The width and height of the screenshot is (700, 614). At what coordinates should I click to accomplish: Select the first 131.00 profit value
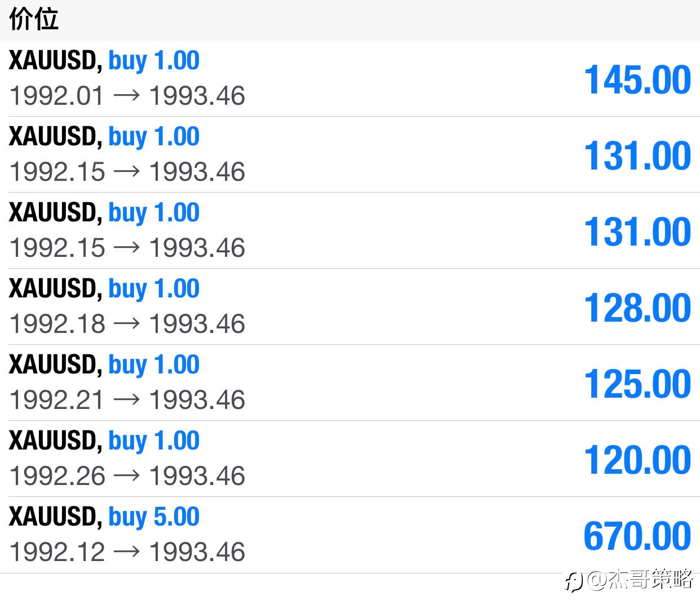[637, 155]
